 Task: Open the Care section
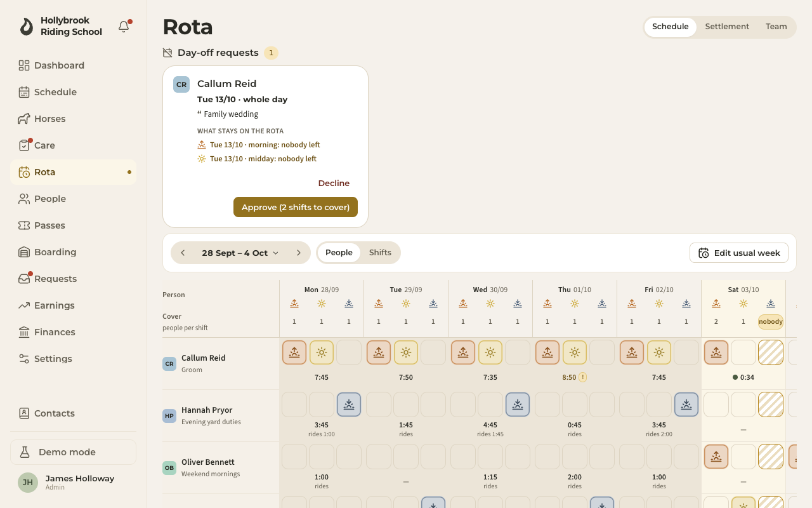point(73,145)
